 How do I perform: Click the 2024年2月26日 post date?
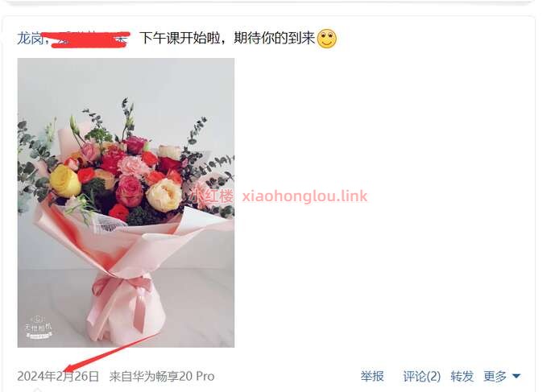click(58, 376)
